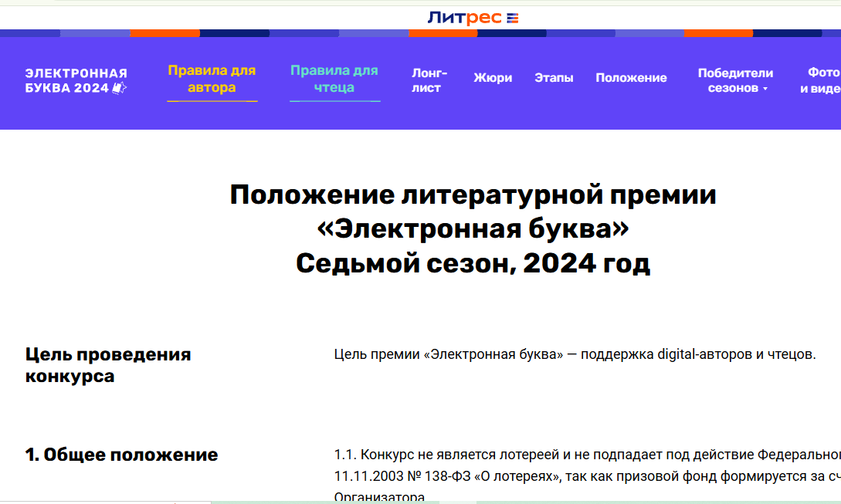Select Жюри in the navigation bar
841x504 pixels.
(493, 78)
